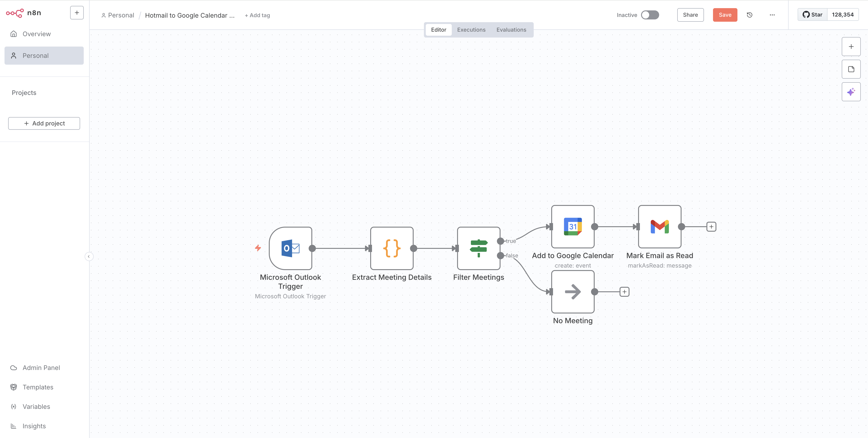Open the Add to Google Calendar node
Image resolution: width=868 pixels, height=438 pixels.
pos(572,227)
